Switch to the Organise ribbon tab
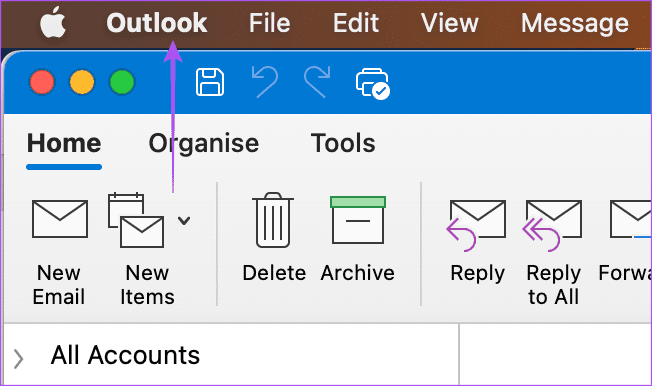 pos(204,144)
